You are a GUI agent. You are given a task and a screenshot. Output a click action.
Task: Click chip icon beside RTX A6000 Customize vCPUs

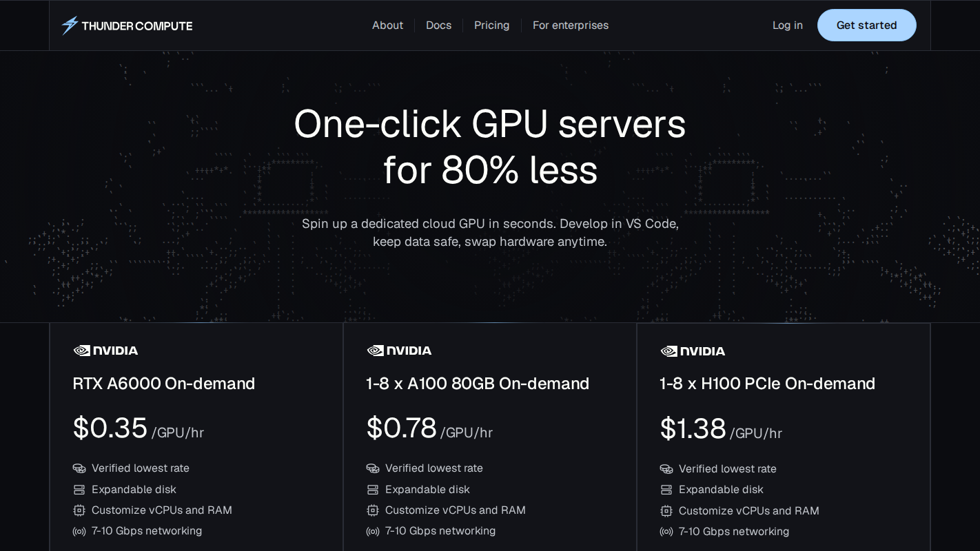(79, 510)
